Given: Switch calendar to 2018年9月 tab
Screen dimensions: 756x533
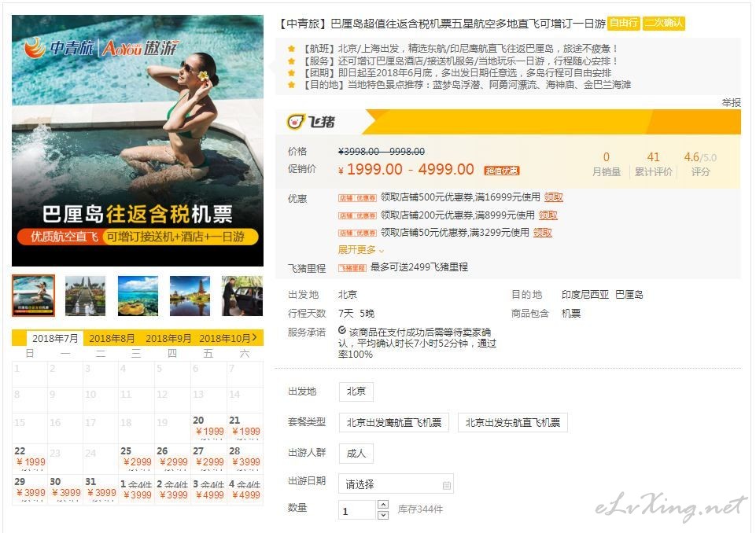Looking at the screenshot, I should 168,338.
